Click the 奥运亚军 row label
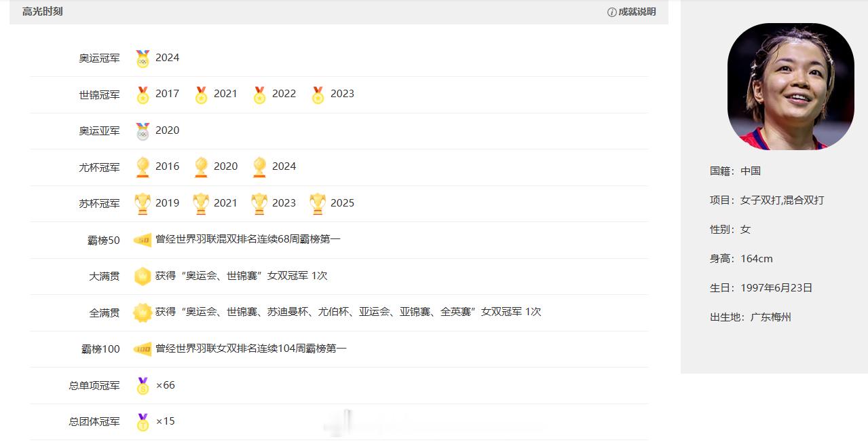This screenshot has width=868, height=445. (99, 131)
